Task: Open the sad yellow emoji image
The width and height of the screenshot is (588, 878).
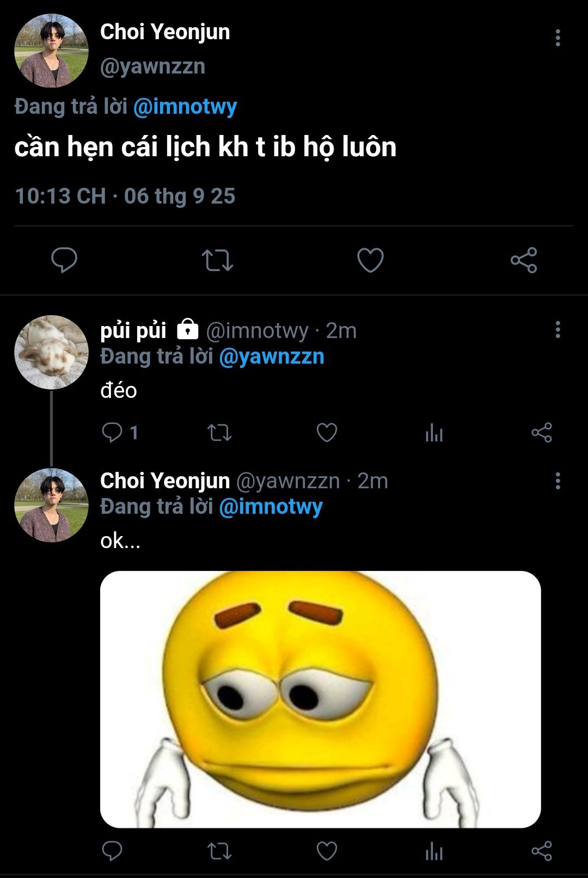Action: 320,699
